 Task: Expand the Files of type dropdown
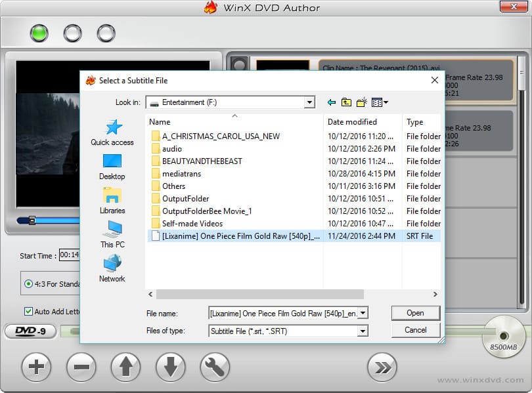[x=363, y=331]
